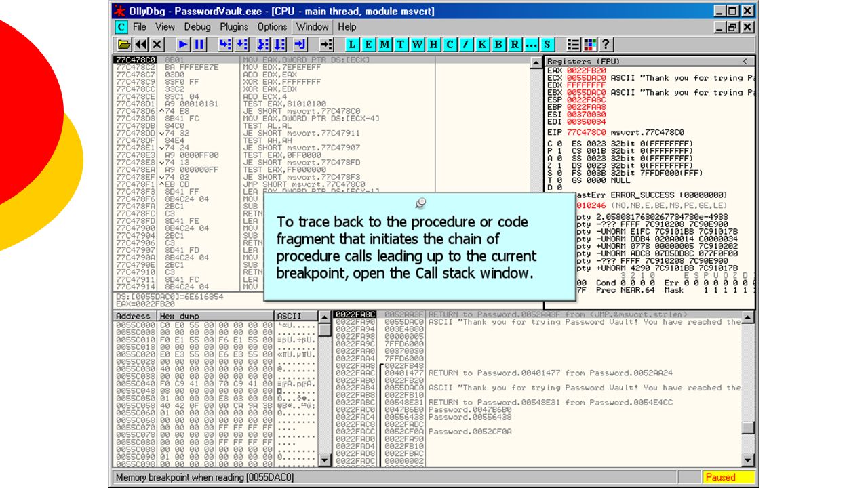Select the highlighted address 77C478C0 in disassembly

click(x=136, y=60)
